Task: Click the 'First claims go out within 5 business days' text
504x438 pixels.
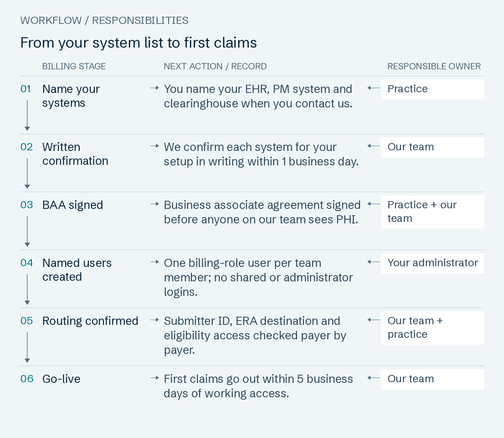Action: point(258,386)
